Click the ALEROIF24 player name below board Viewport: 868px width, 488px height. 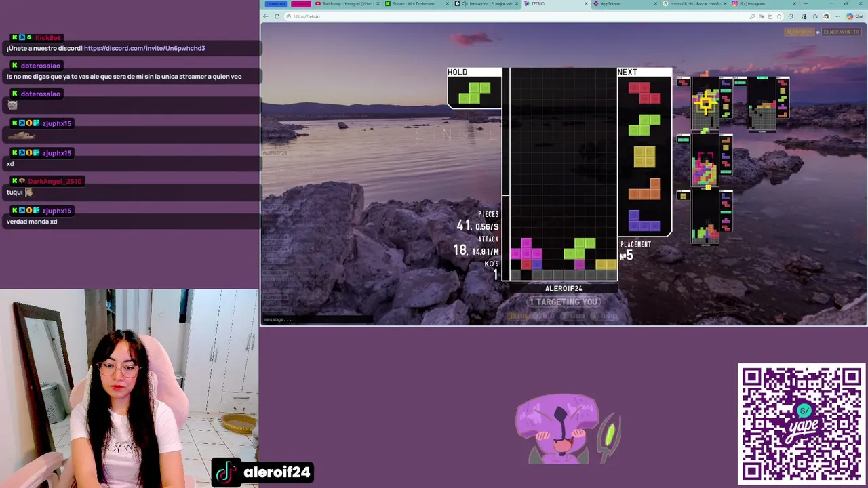pyautogui.click(x=564, y=289)
